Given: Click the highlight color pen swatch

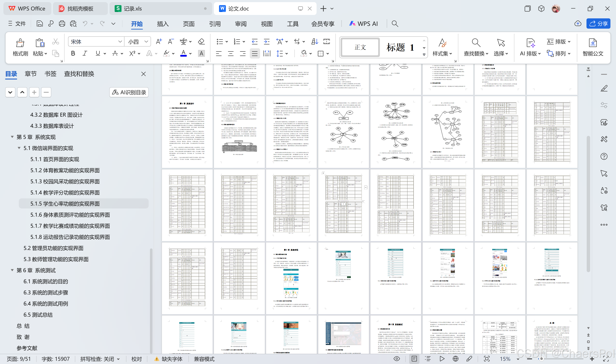Looking at the screenshot, I should 166,53.
